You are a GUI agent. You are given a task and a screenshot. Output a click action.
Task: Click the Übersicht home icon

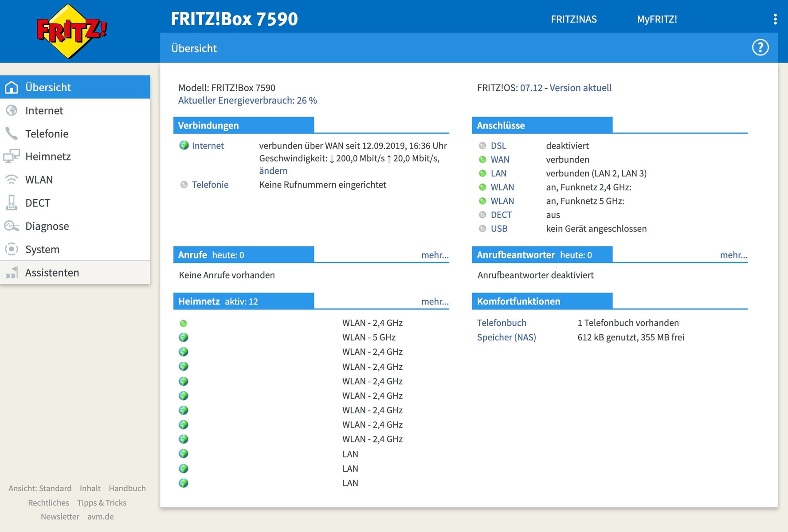[12, 87]
